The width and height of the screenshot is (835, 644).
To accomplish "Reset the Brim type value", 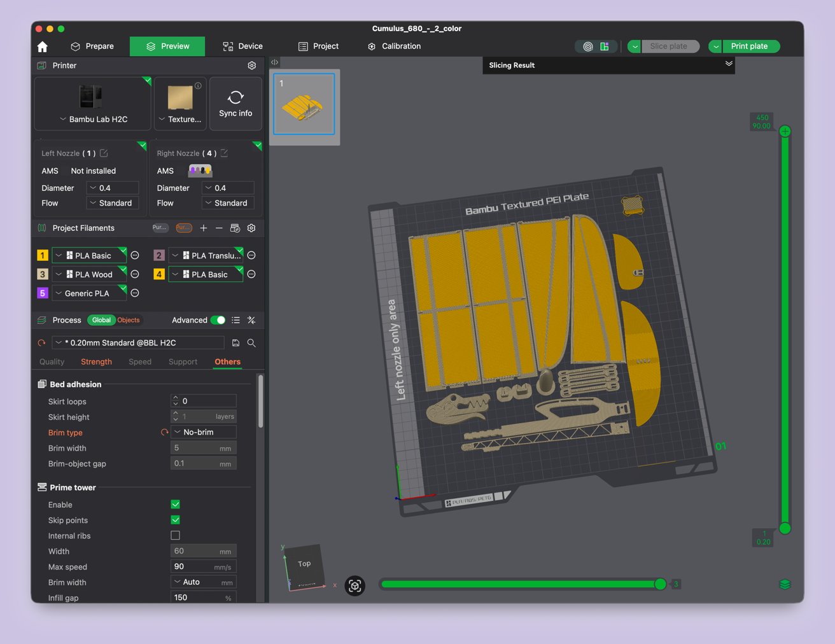I will click(x=164, y=433).
